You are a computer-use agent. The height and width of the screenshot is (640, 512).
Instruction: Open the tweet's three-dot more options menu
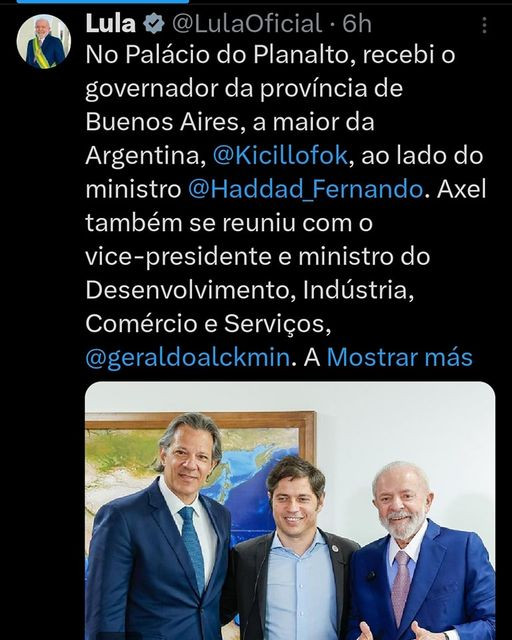(x=484, y=25)
